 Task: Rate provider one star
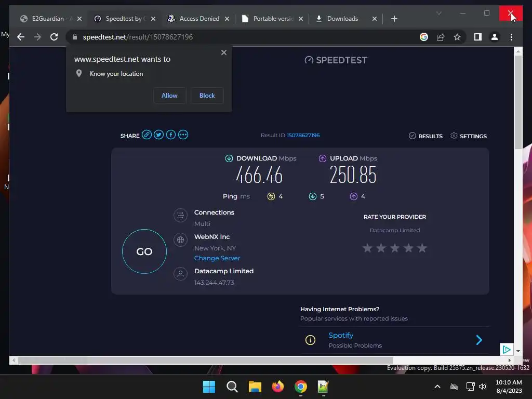pos(367,248)
